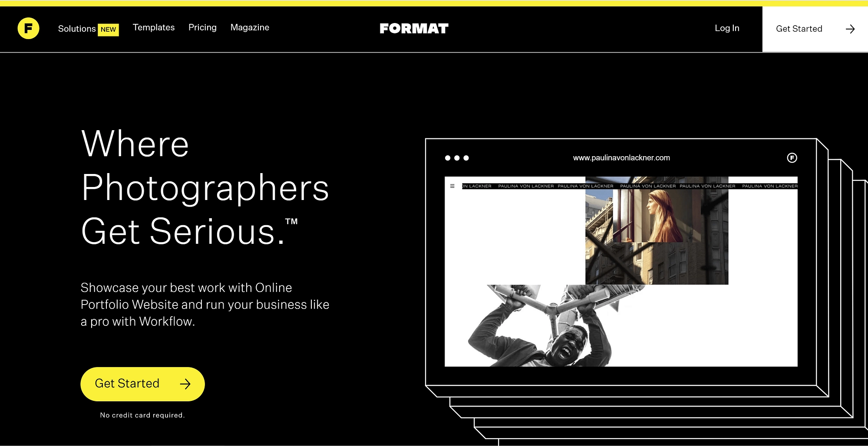868x446 pixels.
Task: Click the yellow Format F logo icon
Action: pos(28,28)
